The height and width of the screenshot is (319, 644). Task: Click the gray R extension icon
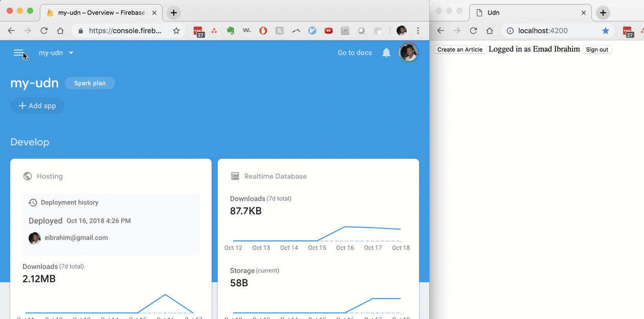(280, 31)
